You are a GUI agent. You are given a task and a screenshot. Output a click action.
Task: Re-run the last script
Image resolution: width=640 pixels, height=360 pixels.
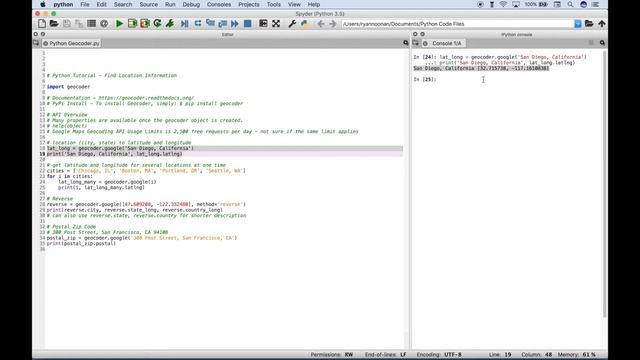[158, 24]
